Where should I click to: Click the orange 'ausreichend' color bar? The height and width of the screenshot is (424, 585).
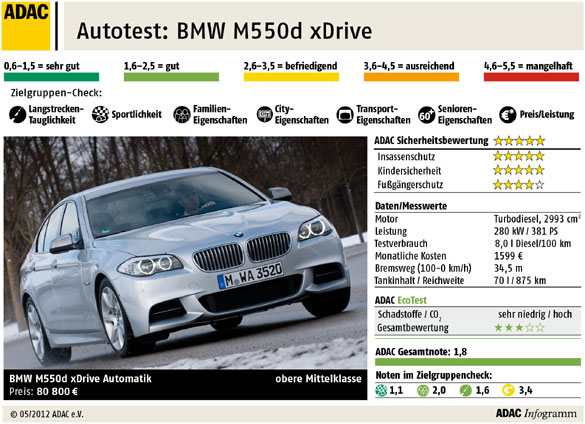pyautogui.click(x=412, y=77)
